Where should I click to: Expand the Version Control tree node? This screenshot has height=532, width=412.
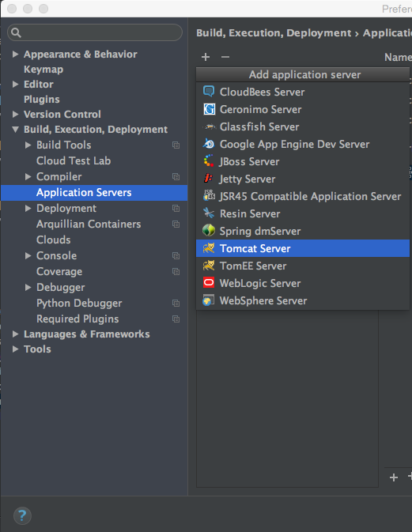pos(15,114)
